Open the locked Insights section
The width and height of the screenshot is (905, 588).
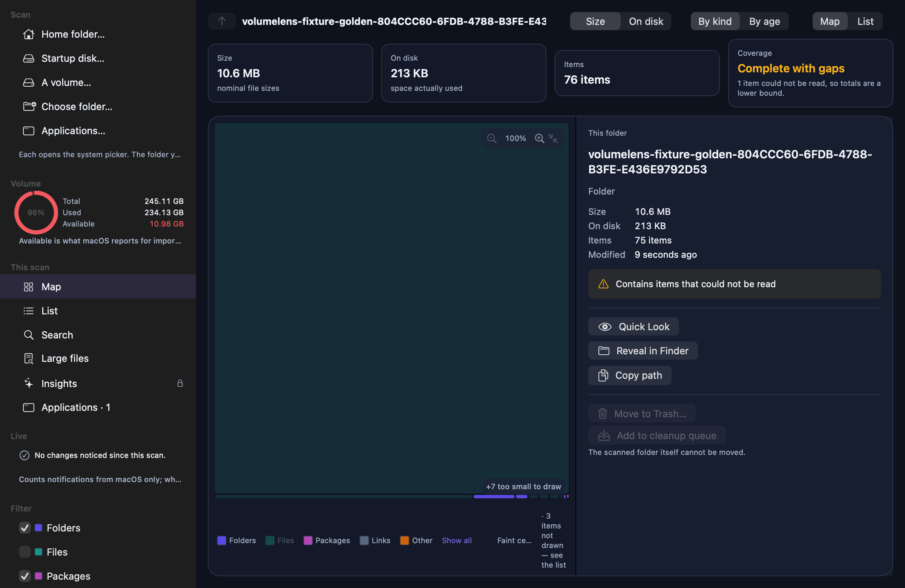point(98,383)
